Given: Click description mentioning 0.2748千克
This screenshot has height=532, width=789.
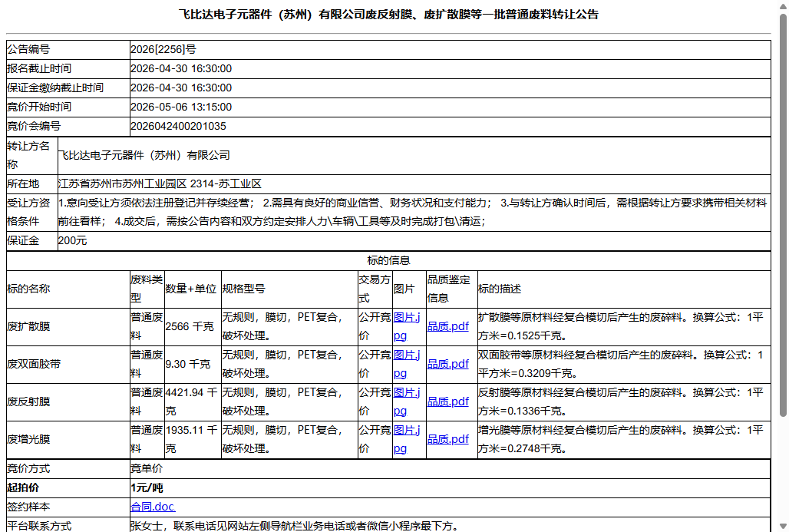Looking at the screenshot, I should pyautogui.click(x=620, y=439).
